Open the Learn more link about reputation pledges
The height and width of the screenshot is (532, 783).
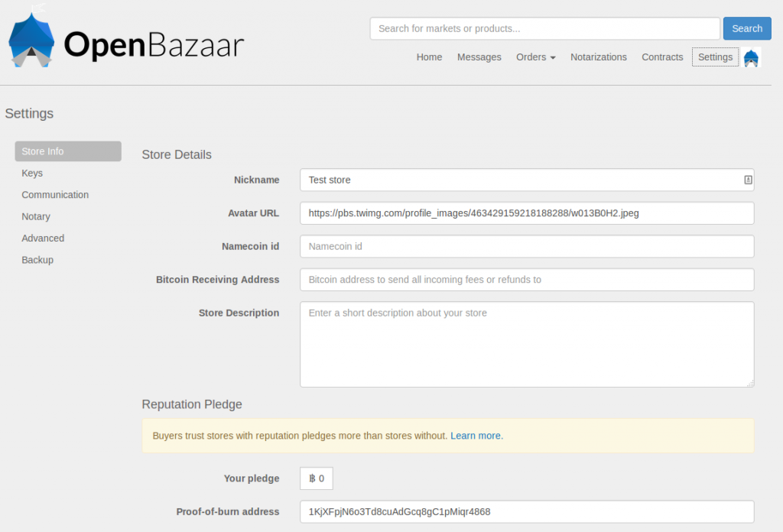(476, 436)
